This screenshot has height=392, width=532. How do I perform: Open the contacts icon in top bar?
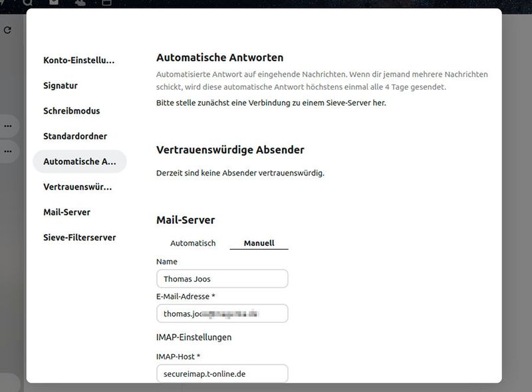coord(80,3)
